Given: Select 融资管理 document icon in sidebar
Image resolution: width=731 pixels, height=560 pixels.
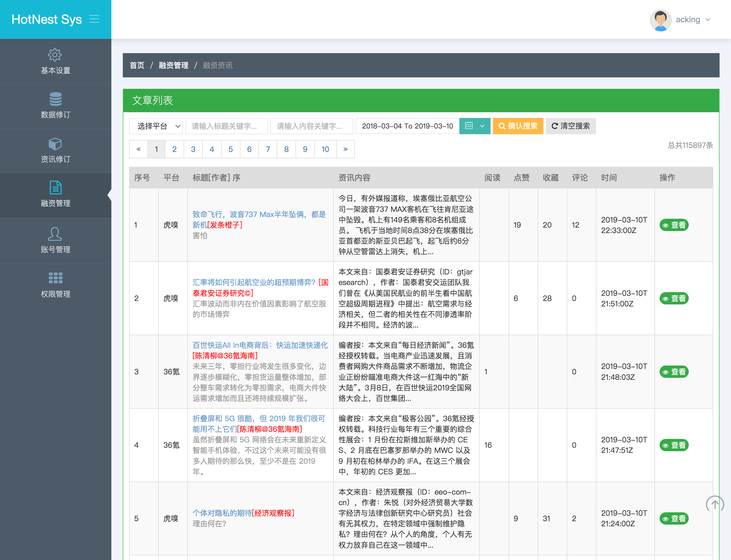Looking at the screenshot, I should pos(55,188).
